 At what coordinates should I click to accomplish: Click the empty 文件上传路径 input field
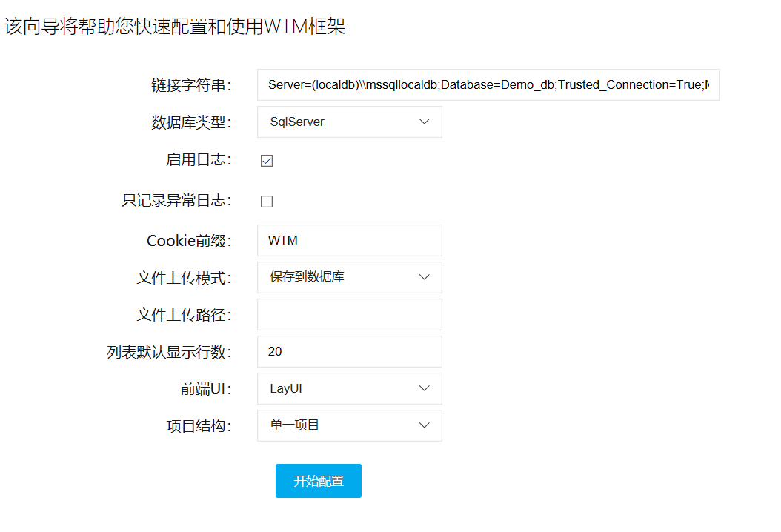click(349, 314)
